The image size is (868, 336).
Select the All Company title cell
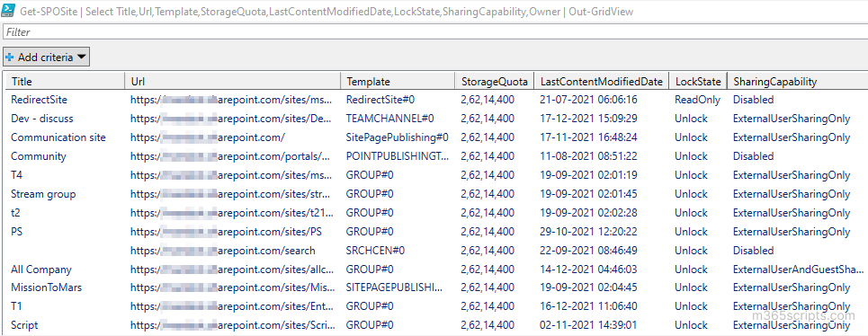[41, 270]
